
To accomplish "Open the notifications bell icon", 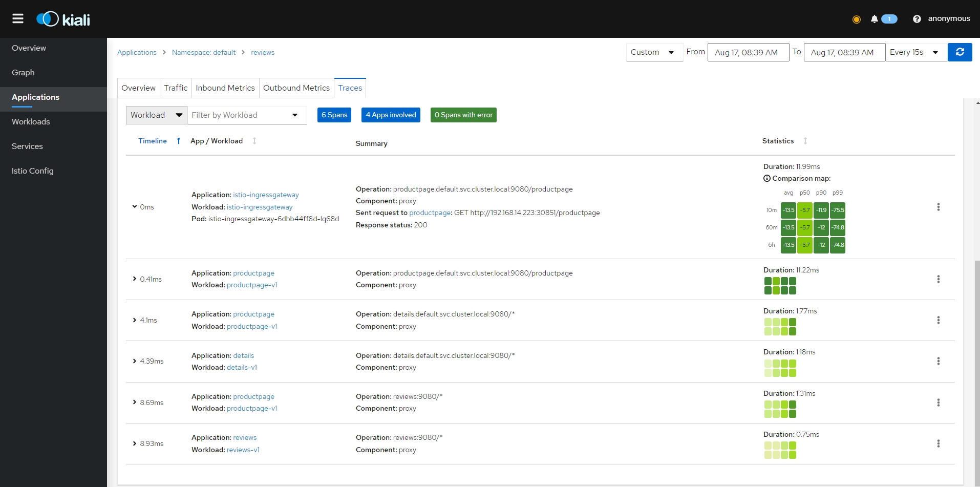I will point(874,19).
